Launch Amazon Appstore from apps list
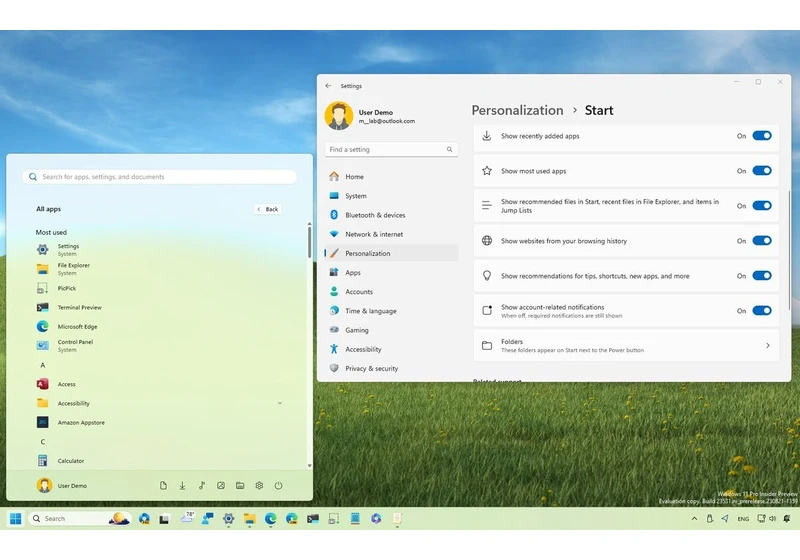 [x=158, y=422]
